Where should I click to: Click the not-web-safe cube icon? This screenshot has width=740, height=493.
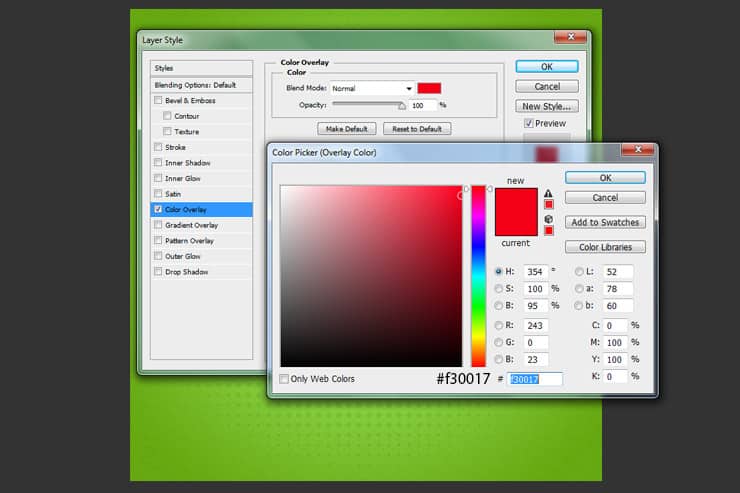548,219
